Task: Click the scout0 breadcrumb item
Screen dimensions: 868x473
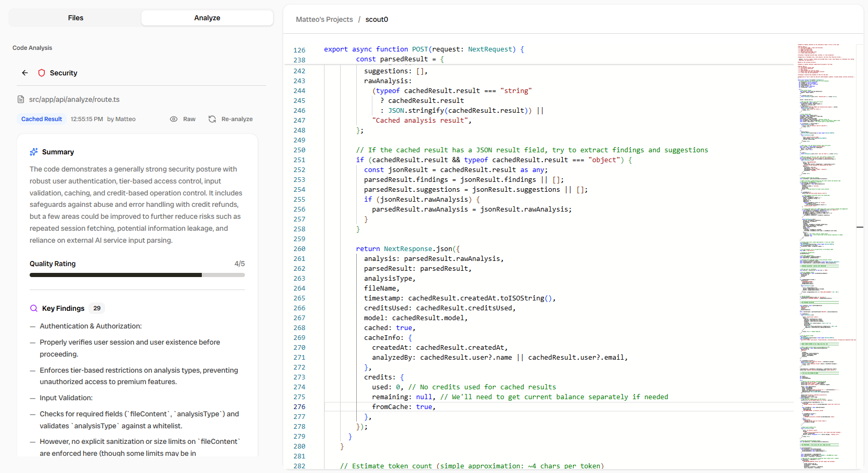Action: coord(377,19)
